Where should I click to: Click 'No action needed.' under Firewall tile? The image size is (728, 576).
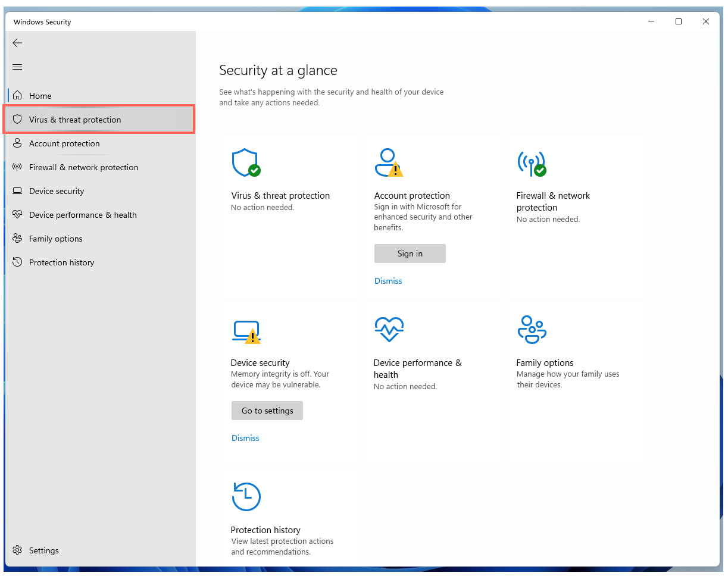pyautogui.click(x=548, y=219)
